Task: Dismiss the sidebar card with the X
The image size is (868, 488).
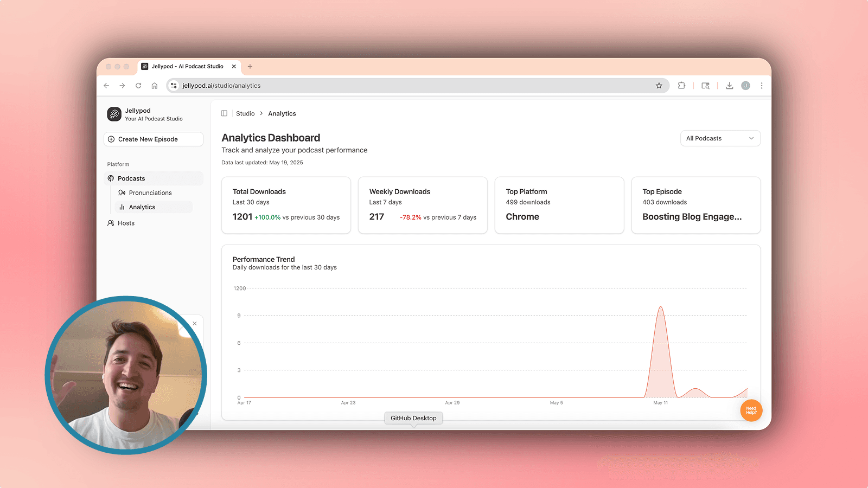Action: pyautogui.click(x=195, y=324)
